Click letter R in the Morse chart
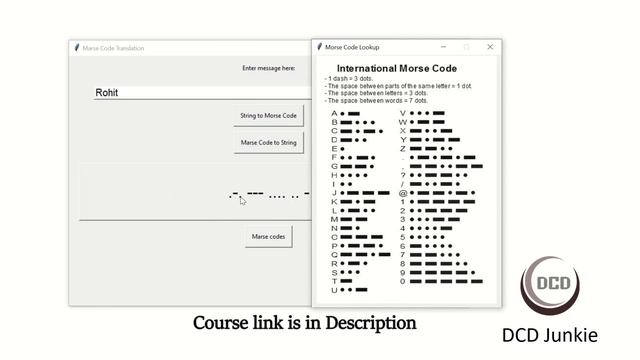 (334, 264)
